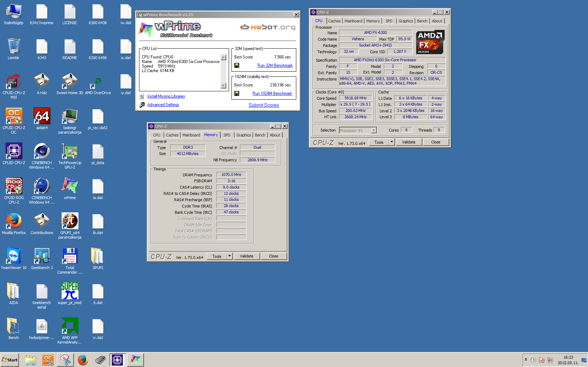Open the CINEBENCH shortcut beside CPUID CPU-Z
The width and height of the screenshot is (588, 367).
pos(42,156)
